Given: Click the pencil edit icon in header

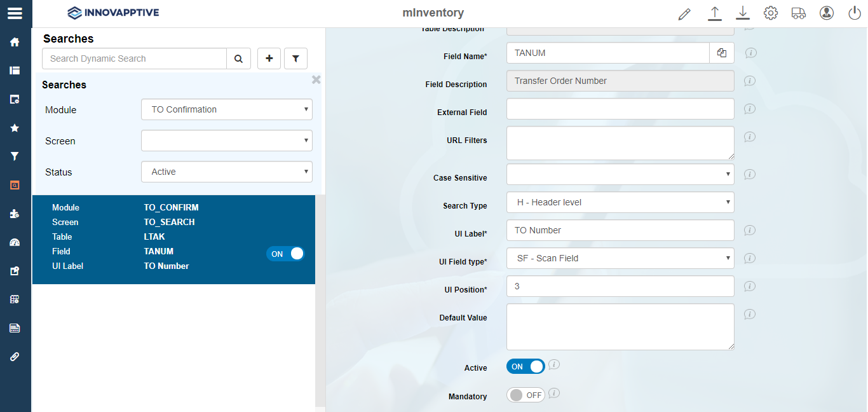Looking at the screenshot, I should 684,13.
